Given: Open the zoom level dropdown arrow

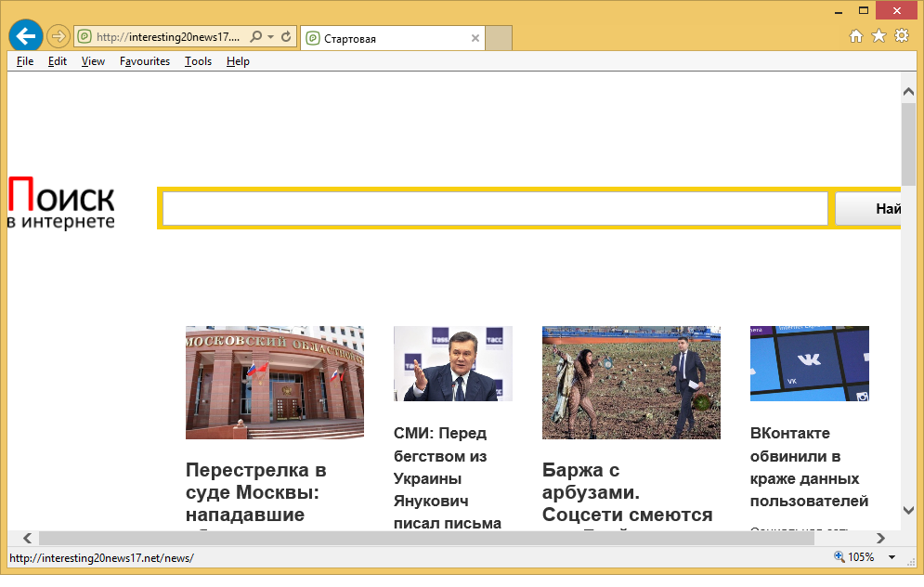Looking at the screenshot, I should coord(892,557).
